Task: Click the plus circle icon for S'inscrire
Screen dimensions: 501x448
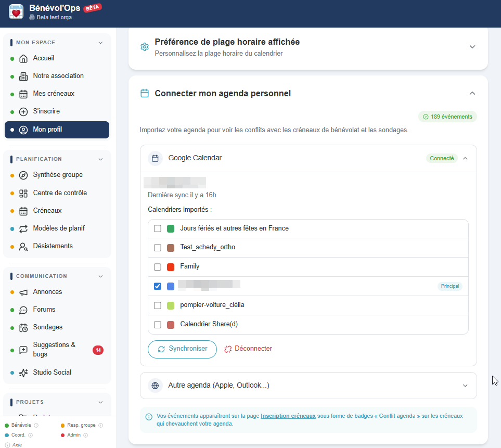Action: tap(23, 112)
